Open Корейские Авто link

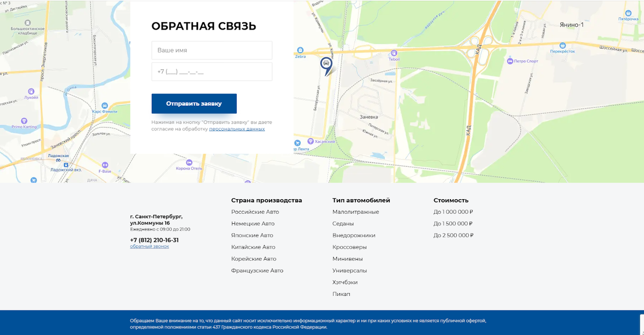tap(254, 259)
